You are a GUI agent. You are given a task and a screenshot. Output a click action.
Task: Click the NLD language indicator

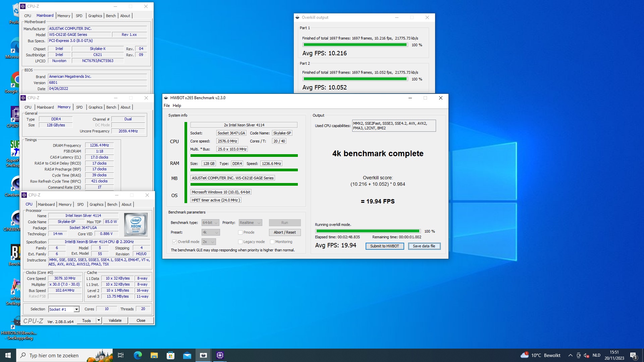[x=596, y=355]
